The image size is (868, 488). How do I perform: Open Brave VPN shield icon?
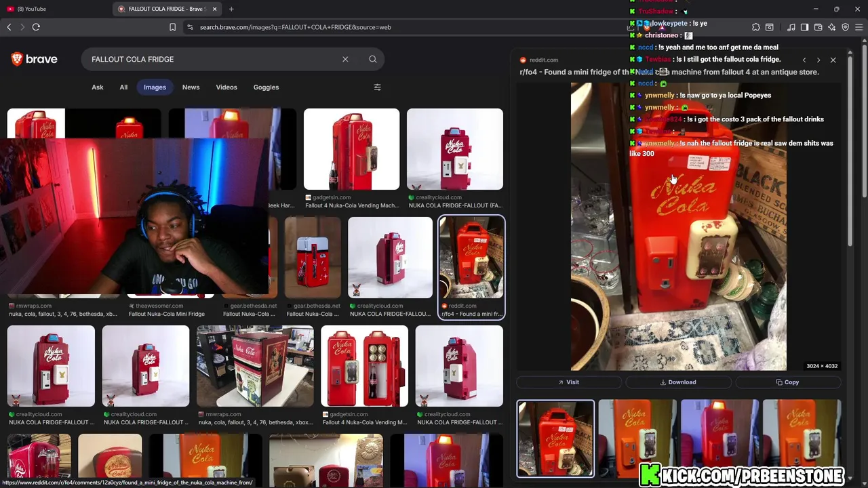pos(845,27)
